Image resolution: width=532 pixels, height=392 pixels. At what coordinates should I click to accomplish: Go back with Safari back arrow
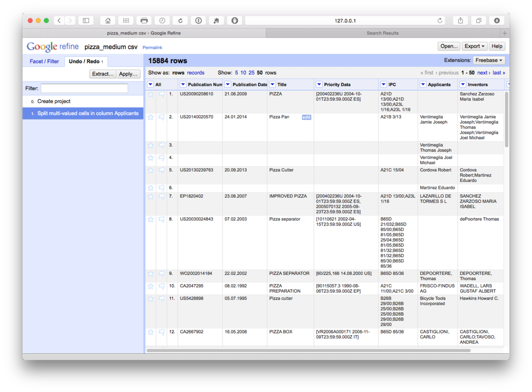click(59, 21)
